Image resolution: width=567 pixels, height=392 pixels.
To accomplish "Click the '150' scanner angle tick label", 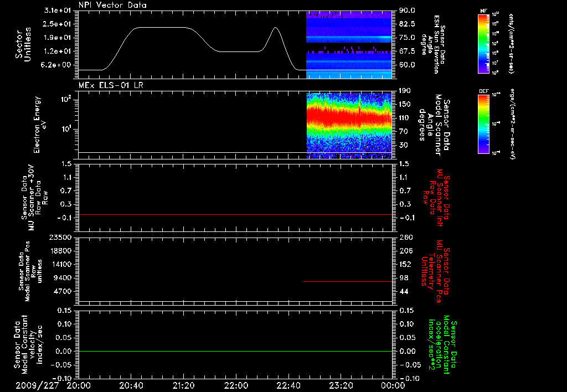I will point(405,105).
